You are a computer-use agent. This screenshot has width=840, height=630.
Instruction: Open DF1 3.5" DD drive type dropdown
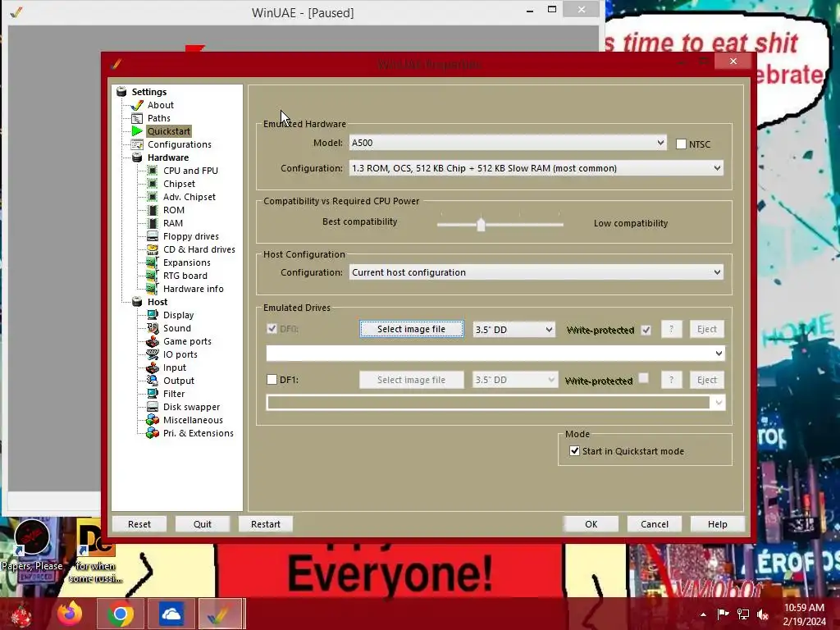515,380
